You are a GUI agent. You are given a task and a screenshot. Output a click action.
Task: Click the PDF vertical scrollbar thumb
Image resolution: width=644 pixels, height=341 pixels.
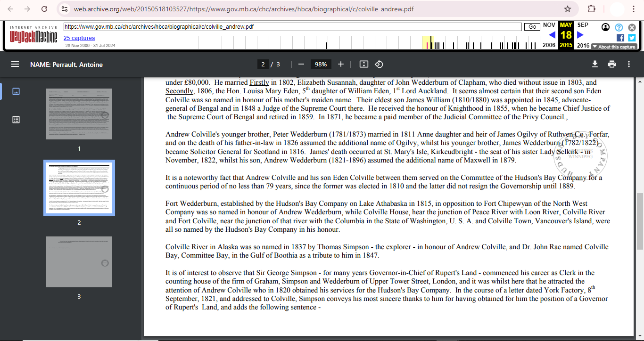tap(640, 221)
